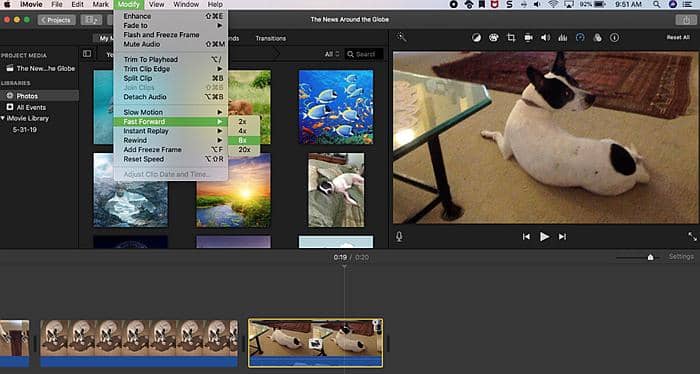The width and height of the screenshot is (700, 374).
Task: Select the dog-lying-on-bed photo thumbnail
Action: coord(336,191)
